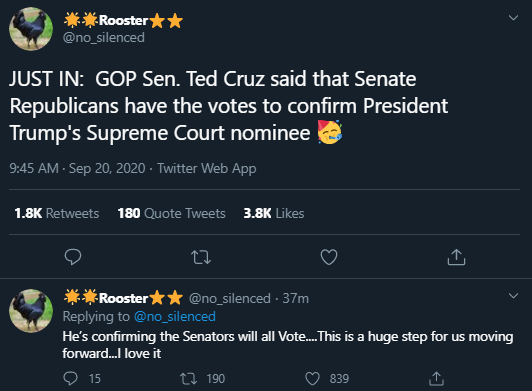Share the main tweet via share icon

tap(456, 257)
